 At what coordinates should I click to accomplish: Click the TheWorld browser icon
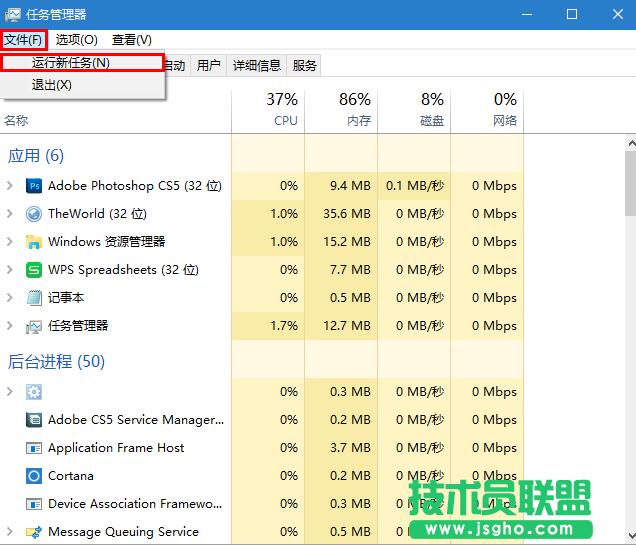coord(34,214)
